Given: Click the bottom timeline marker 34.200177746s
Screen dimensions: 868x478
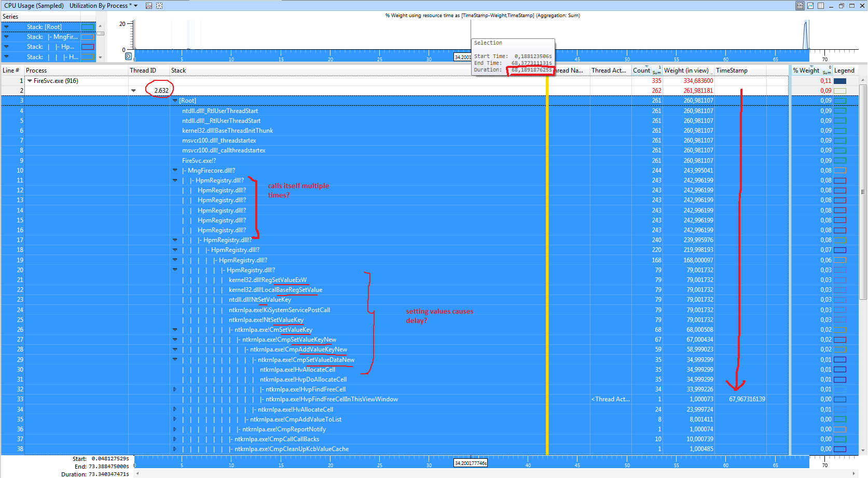Looking at the screenshot, I should pyautogui.click(x=471, y=463).
